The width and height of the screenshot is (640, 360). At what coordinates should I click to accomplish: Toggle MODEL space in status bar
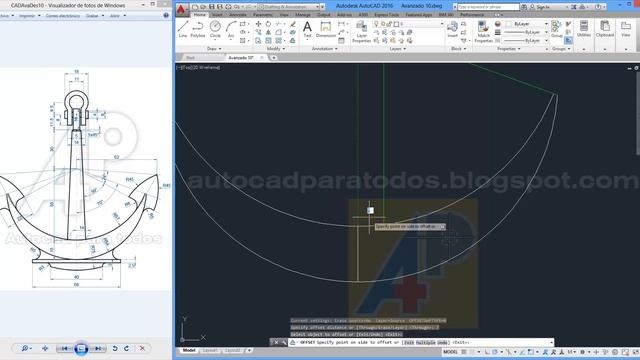(450, 352)
